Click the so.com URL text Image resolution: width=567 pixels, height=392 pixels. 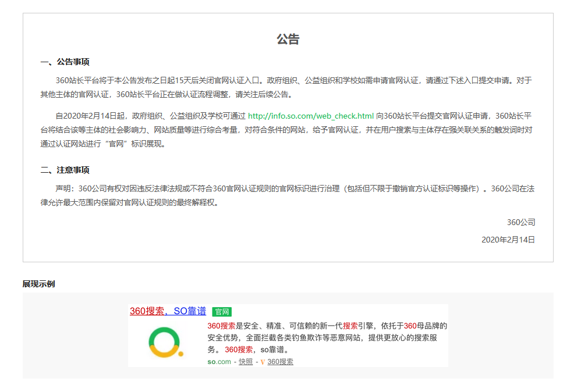[219, 362]
